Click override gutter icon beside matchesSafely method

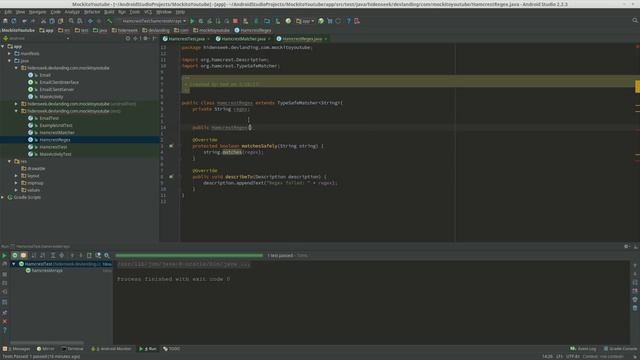tap(171, 146)
